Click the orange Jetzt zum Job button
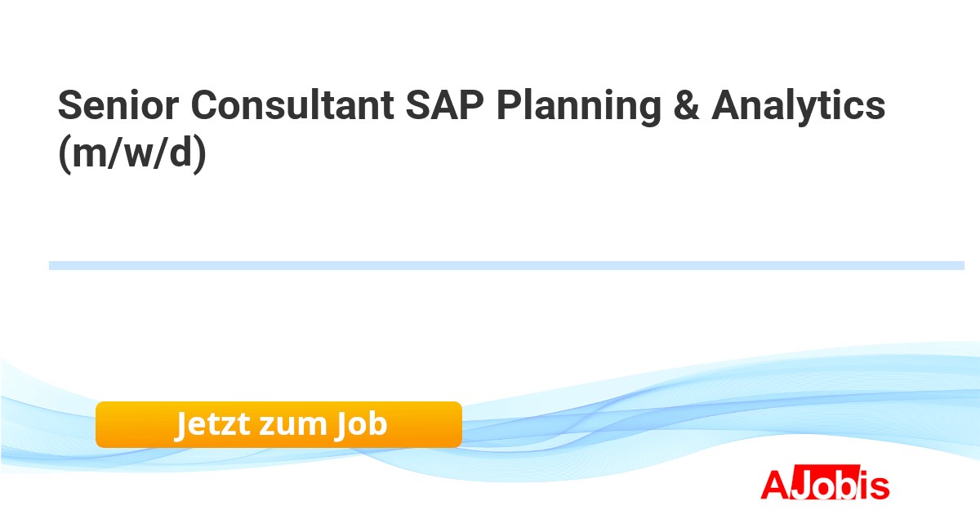Image resolution: width=980 pixels, height=514 pixels. click(x=278, y=424)
